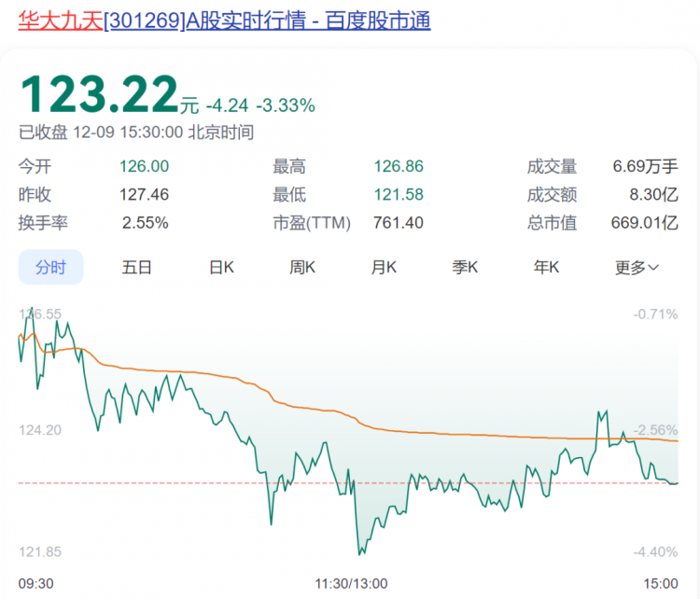
Task: Click the 今开 label
Action: (x=35, y=166)
